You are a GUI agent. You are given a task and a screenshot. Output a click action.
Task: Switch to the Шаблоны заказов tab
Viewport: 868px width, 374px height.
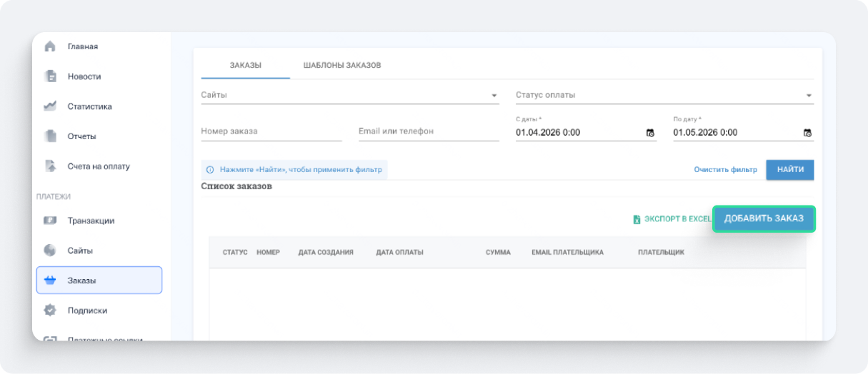342,65
